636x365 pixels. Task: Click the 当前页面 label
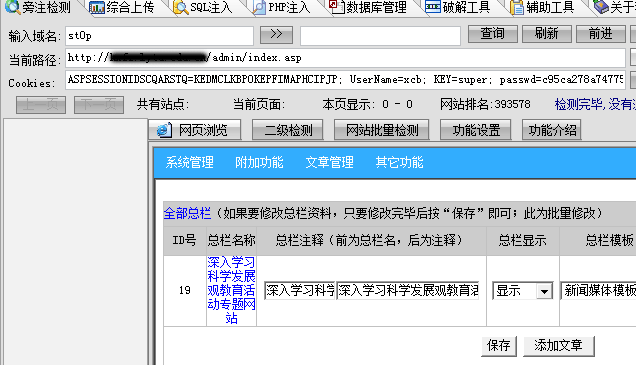(x=259, y=105)
